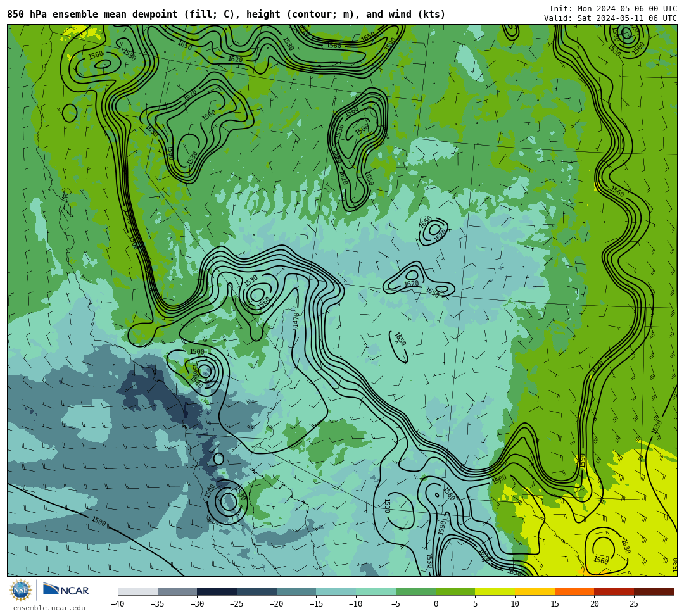
Task: Click the -15 colorbar tick label
Action: pos(316,604)
